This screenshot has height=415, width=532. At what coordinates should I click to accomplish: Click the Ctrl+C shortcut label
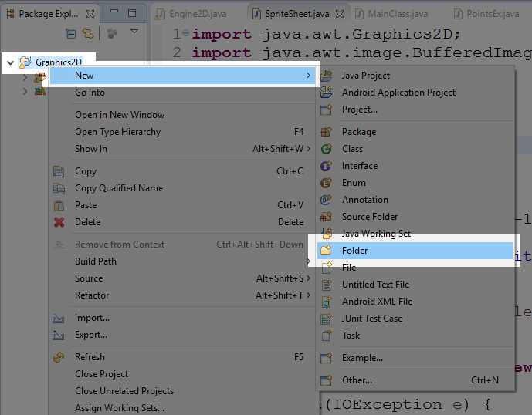pos(290,171)
